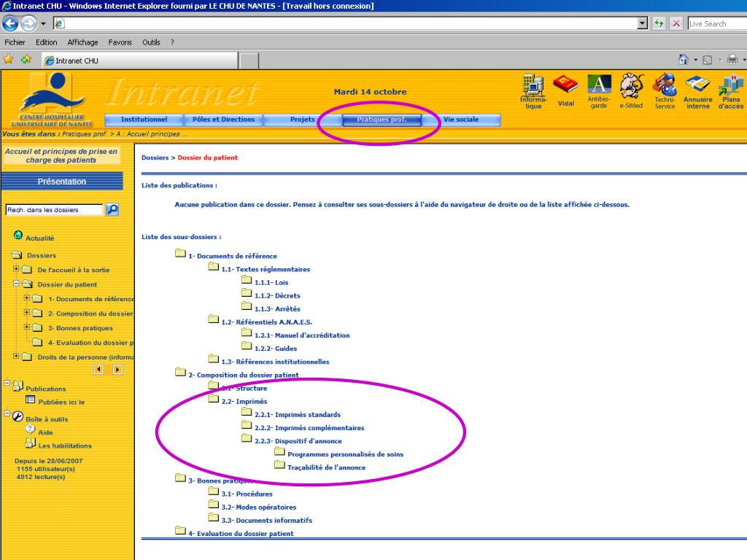747x560 pixels.
Task: Expand the 'De l'accueil à la sortie' folder
Action: pyautogui.click(x=16, y=269)
